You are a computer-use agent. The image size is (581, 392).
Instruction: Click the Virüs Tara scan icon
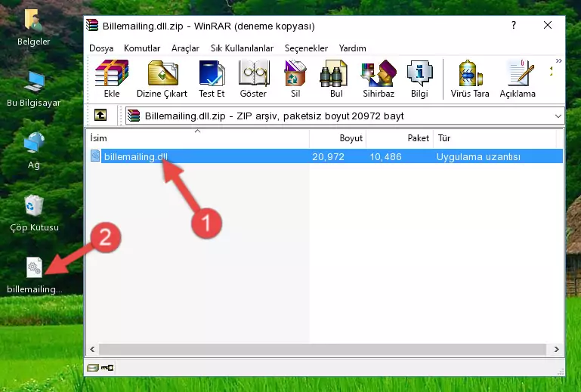470,79
